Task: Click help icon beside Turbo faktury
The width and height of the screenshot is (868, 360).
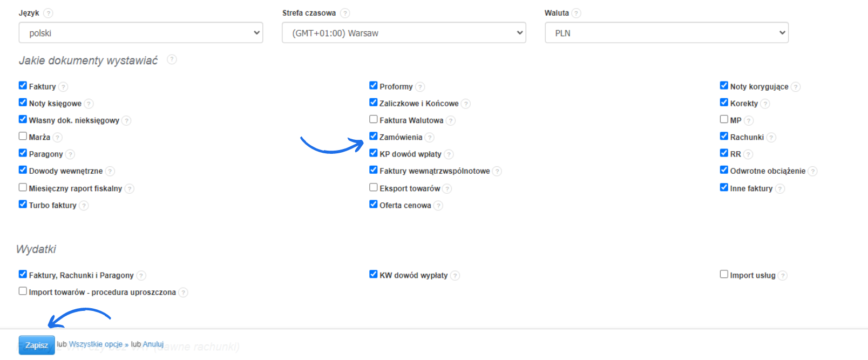Action: click(x=84, y=206)
